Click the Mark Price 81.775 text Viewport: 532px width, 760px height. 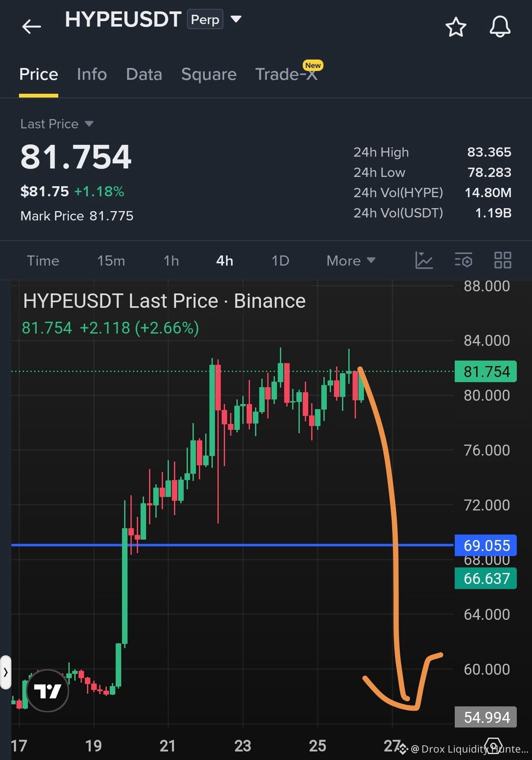pos(77,216)
